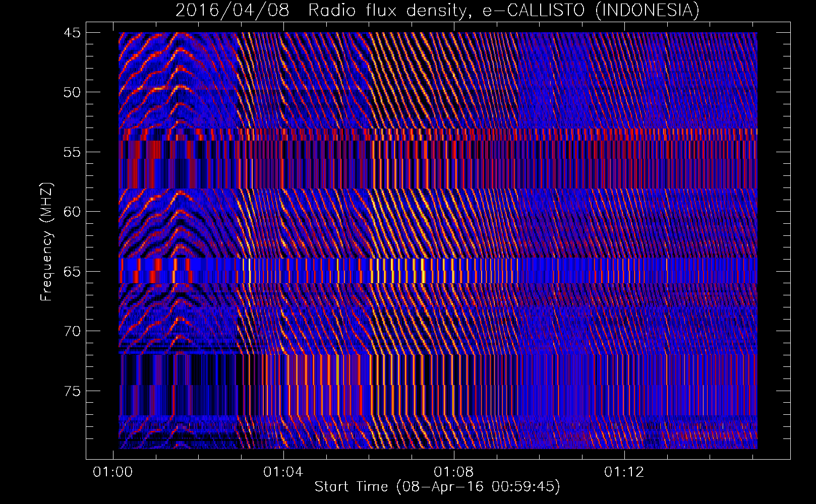Click the 60 frequency tick label

[x=72, y=212]
